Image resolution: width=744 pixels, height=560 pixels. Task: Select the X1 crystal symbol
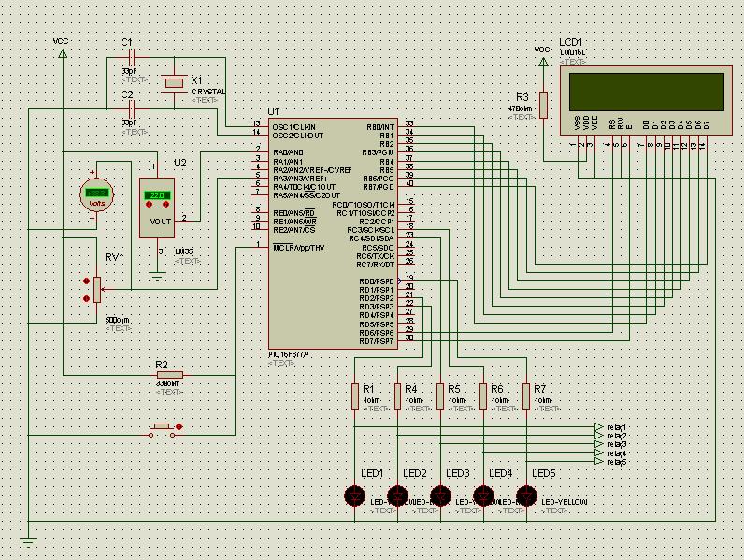(x=174, y=83)
